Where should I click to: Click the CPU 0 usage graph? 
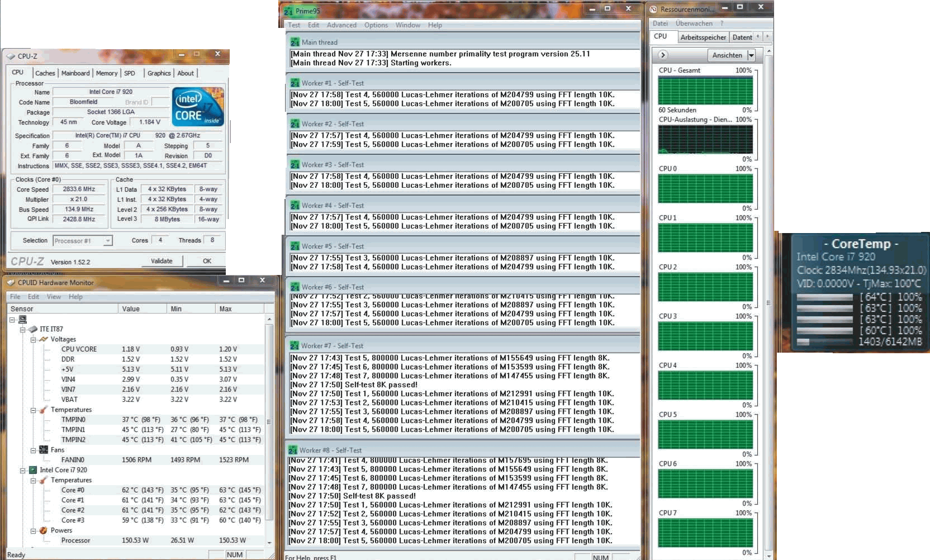click(x=705, y=189)
